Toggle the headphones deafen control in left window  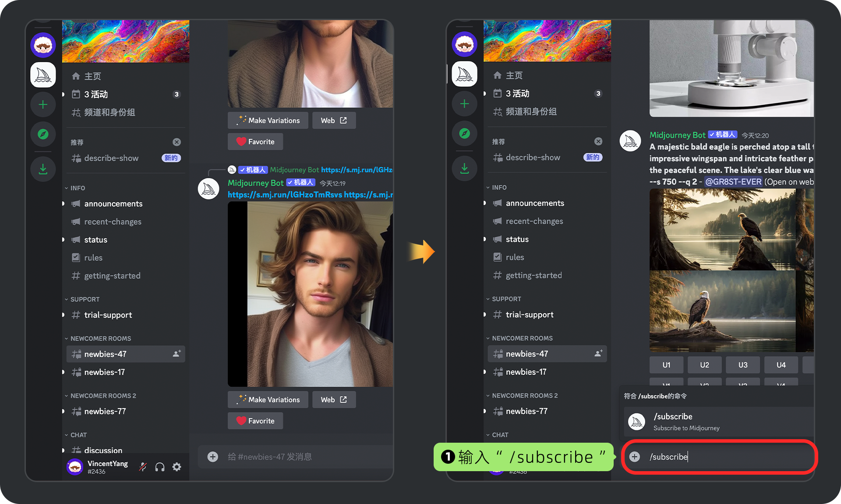click(160, 467)
